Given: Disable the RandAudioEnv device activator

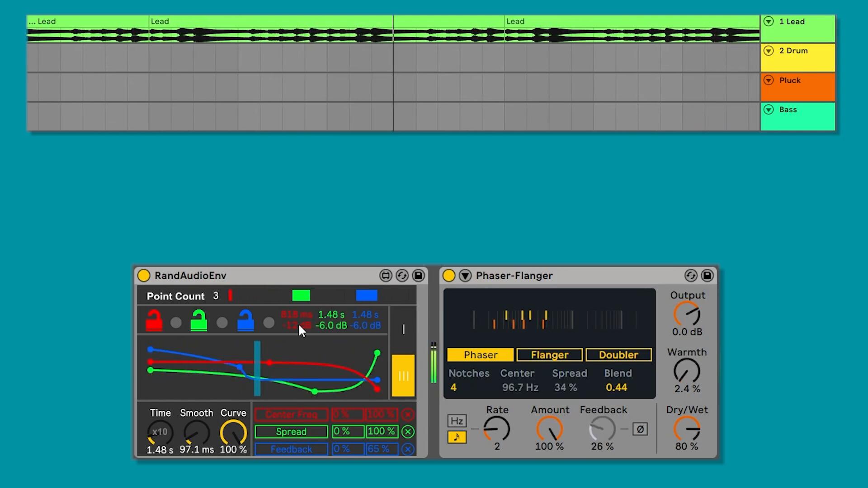Looking at the screenshot, I should [x=144, y=276].
